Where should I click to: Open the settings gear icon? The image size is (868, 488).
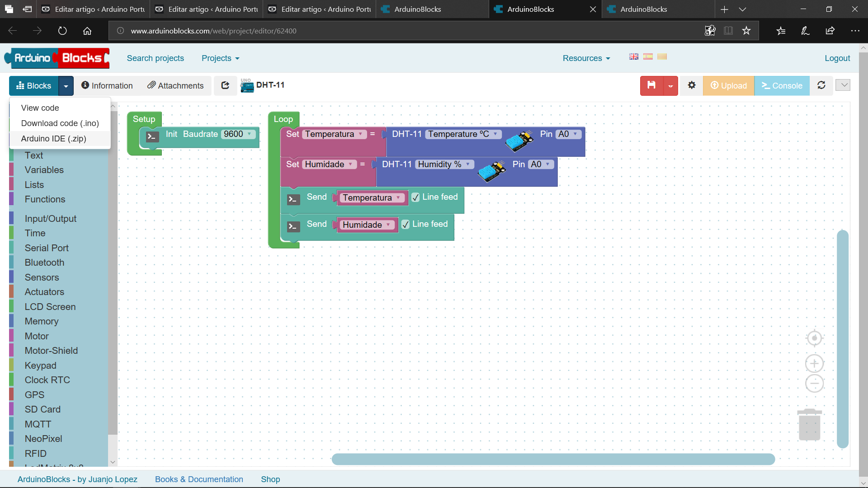[692, 85]
